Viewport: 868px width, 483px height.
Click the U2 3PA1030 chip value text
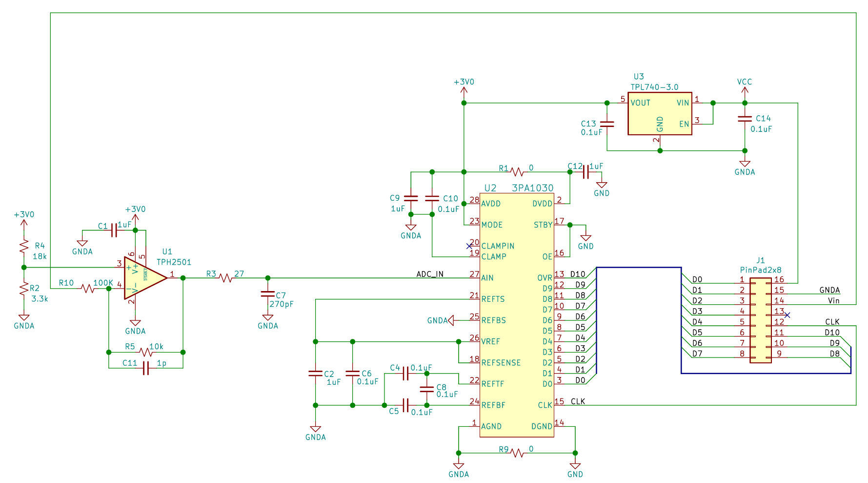(532, 188)
